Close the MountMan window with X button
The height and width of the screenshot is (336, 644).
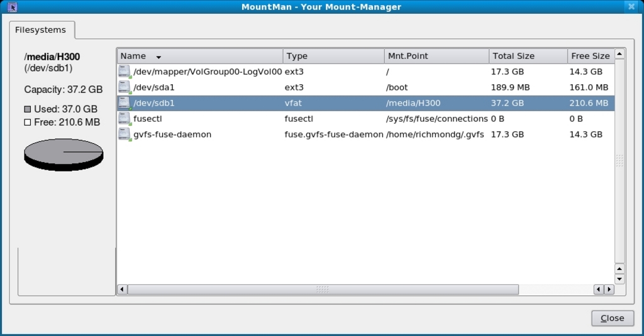pos(631,6)
